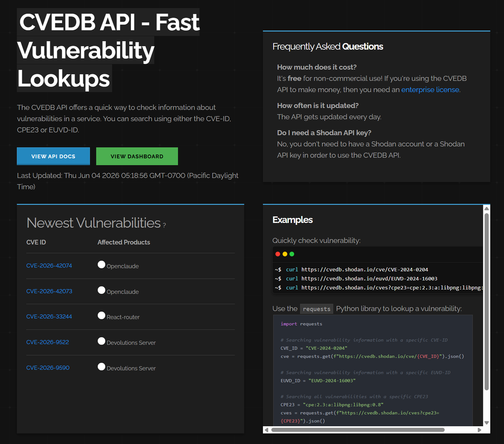The height and width of the screenshot is (444, 504).
Task: Click the curl CVE-2024-0204 command line
Action: pyautogui.click(x=351, y=269)
